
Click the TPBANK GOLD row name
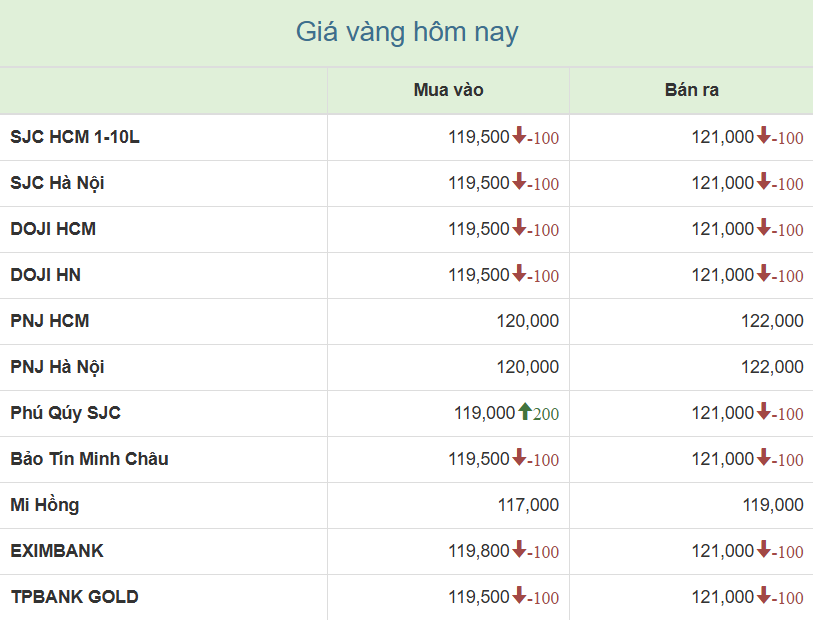click(75, 597)
